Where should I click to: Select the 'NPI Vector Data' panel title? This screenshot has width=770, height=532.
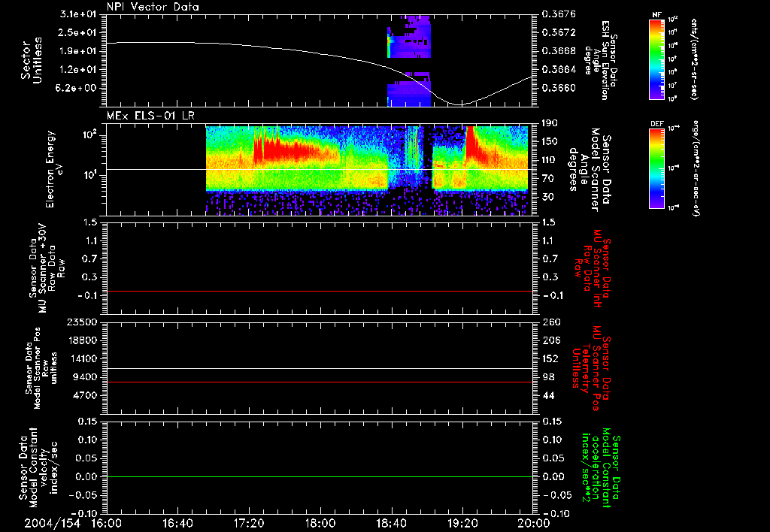pos(153,7)
